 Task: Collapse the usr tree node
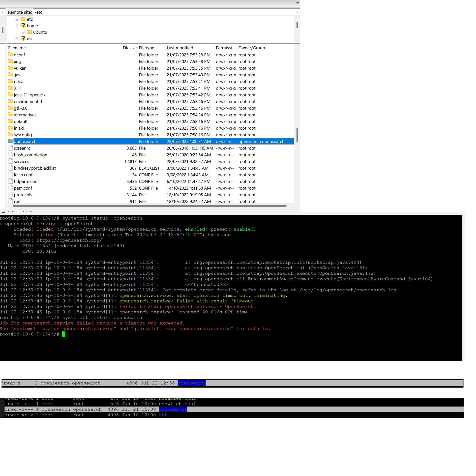click(17, 39)
